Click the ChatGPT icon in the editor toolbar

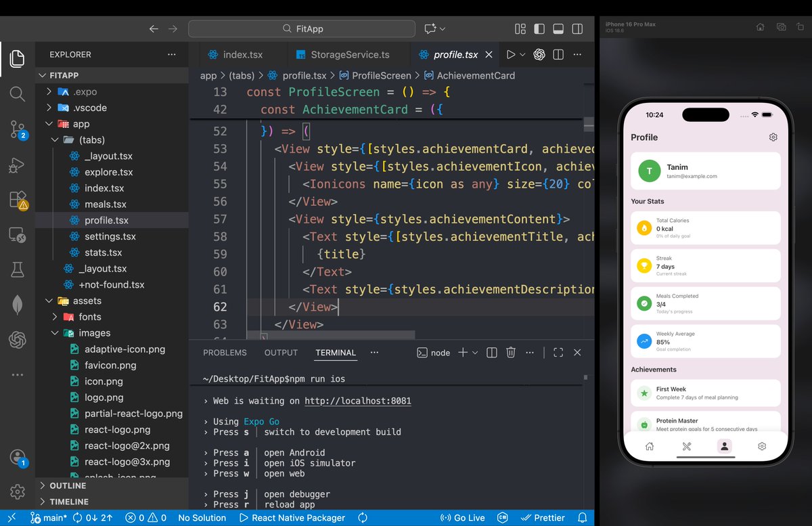tap(539, 55)
